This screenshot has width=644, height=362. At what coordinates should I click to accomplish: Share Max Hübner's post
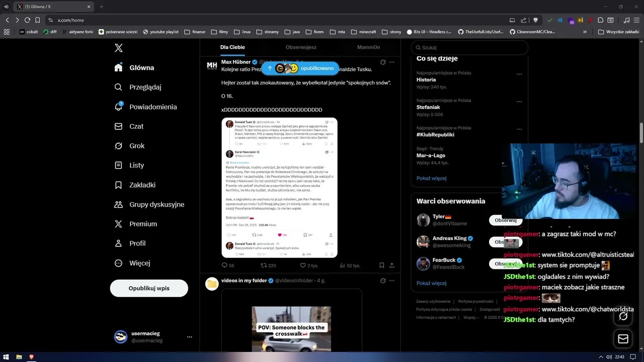[392, 265]
